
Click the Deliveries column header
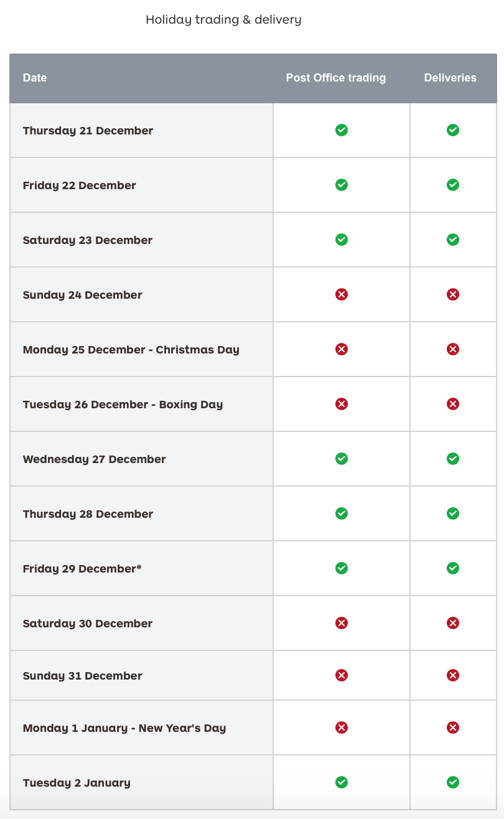[450, 78]
